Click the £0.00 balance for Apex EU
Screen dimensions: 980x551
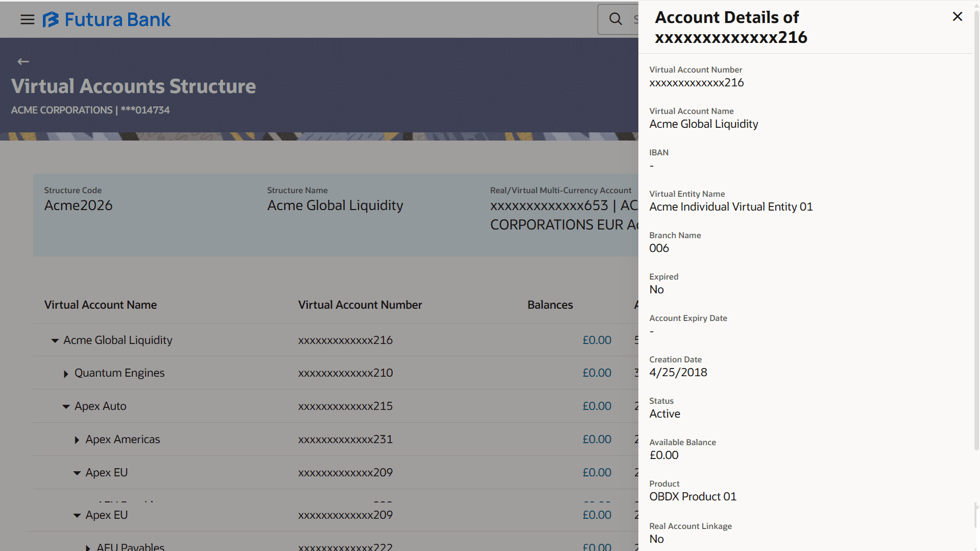[x=596, y=472]
